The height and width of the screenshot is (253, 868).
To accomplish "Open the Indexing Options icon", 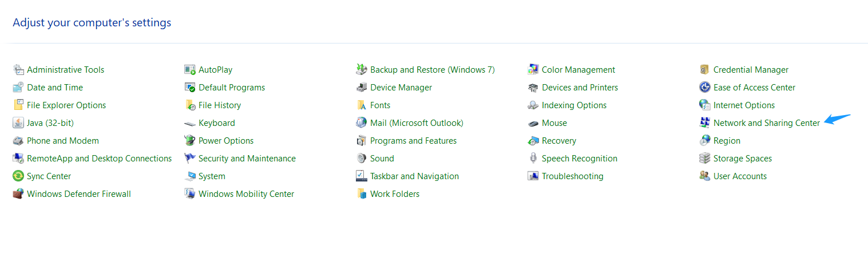I will click(533, 105).
